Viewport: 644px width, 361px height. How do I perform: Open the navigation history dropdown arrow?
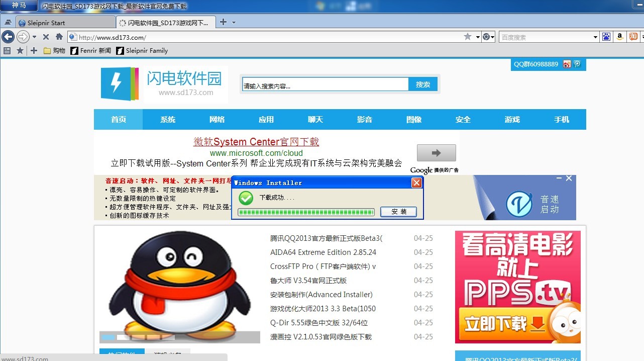point(34,37)
